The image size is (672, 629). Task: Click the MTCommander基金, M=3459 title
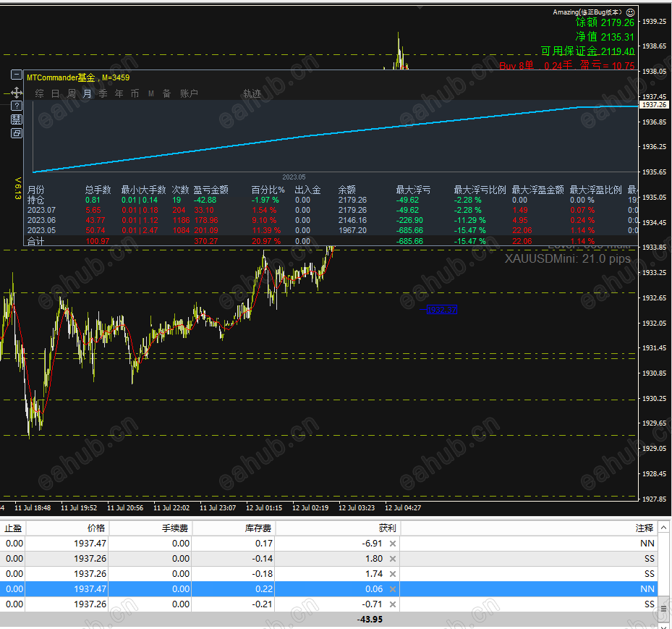click(x=78, y=77)
